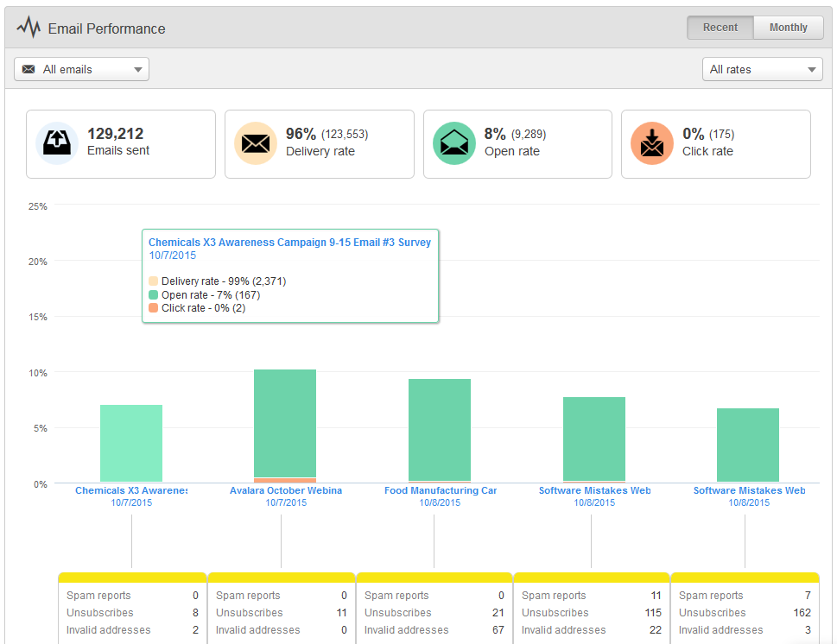Viewport: 837px width, 644px height.
Task: Open the All rates dropdown
Action: [761, 68]
